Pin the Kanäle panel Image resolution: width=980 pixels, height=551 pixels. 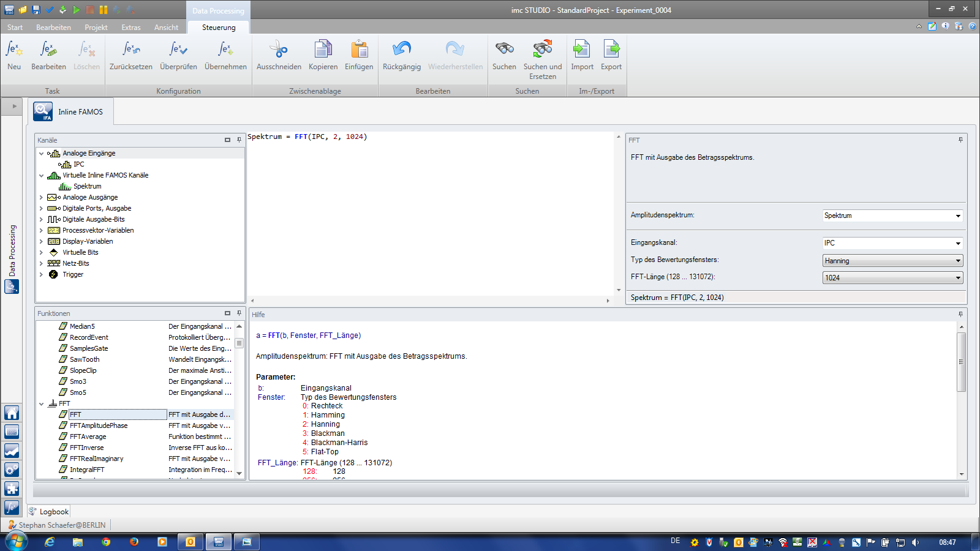pos(239,140)
